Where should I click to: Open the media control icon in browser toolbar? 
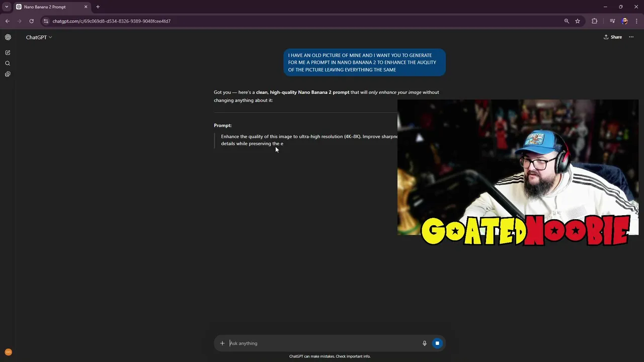612,21
